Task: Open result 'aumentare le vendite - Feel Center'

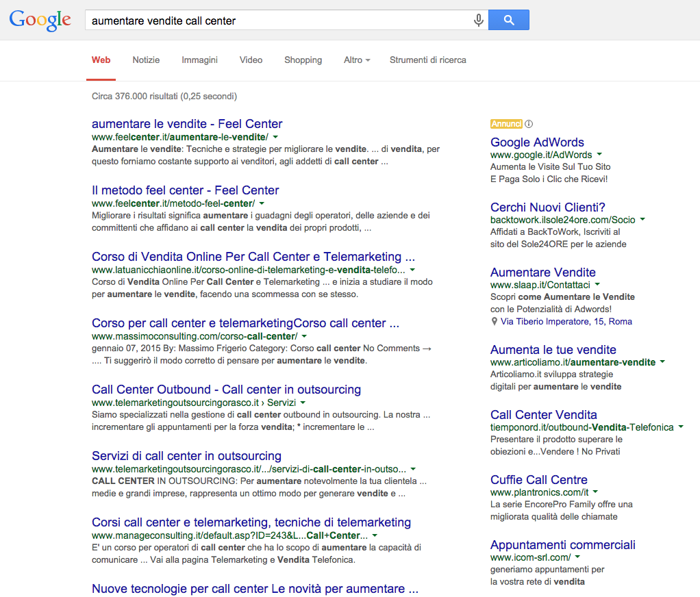Action: [187, 124]
